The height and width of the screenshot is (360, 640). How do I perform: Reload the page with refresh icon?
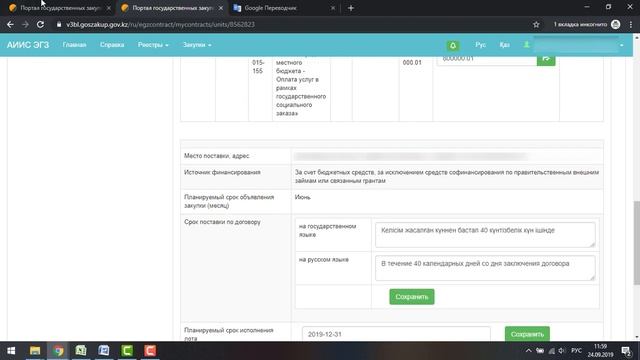pyautogui.click(x=40, y=24)
